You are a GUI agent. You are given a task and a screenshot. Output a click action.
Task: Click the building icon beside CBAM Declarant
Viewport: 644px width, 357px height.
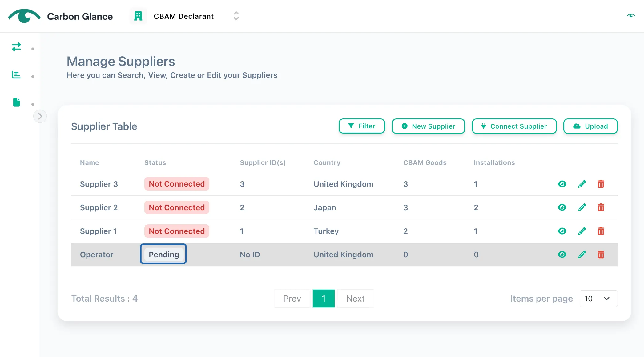(x=138, y=16)
